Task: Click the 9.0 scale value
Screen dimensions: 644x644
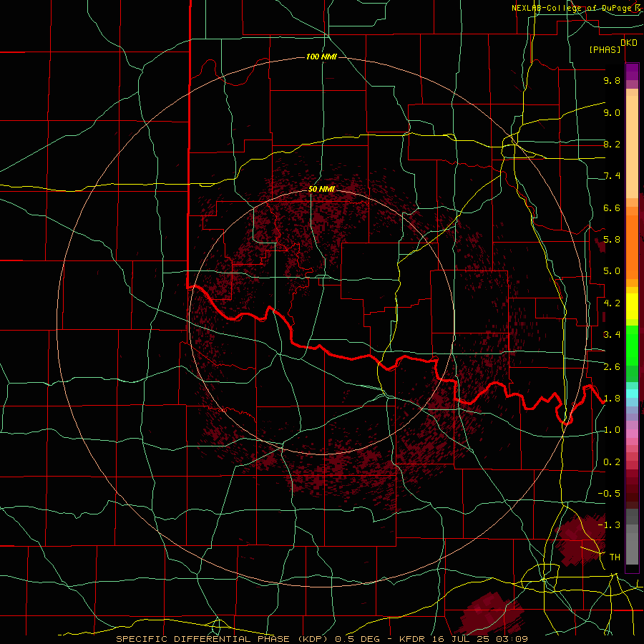Action: point(612,112)
